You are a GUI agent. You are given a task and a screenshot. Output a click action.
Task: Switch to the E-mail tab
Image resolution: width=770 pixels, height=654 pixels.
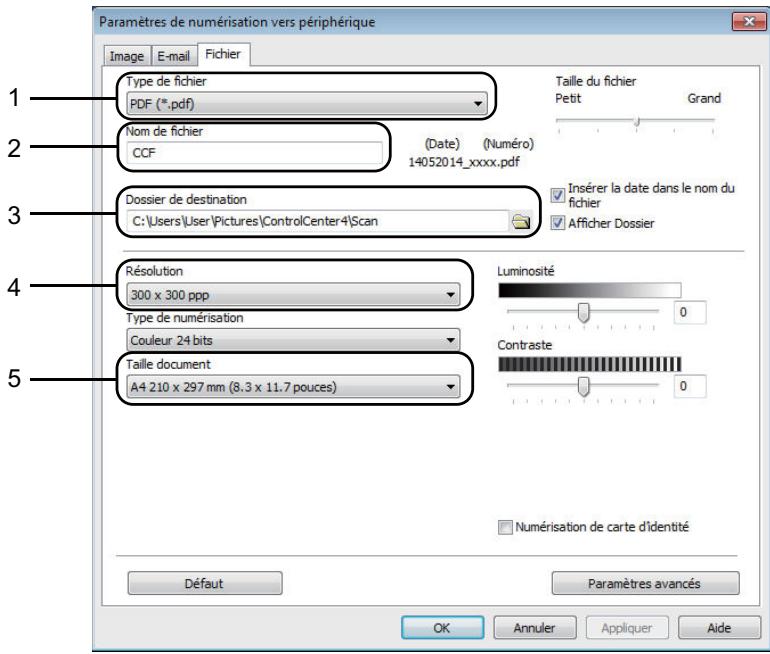coord(173,56)
